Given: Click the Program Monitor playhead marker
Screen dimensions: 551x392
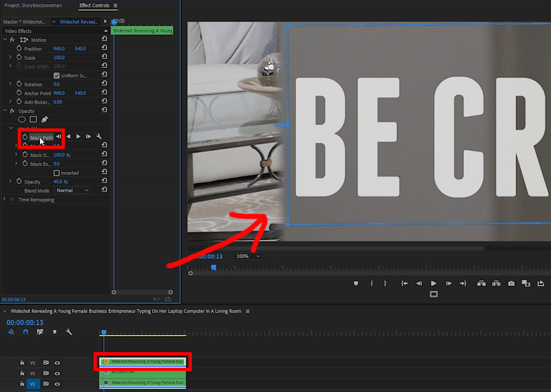Looking at the screenshot, I should coord(213,267).
